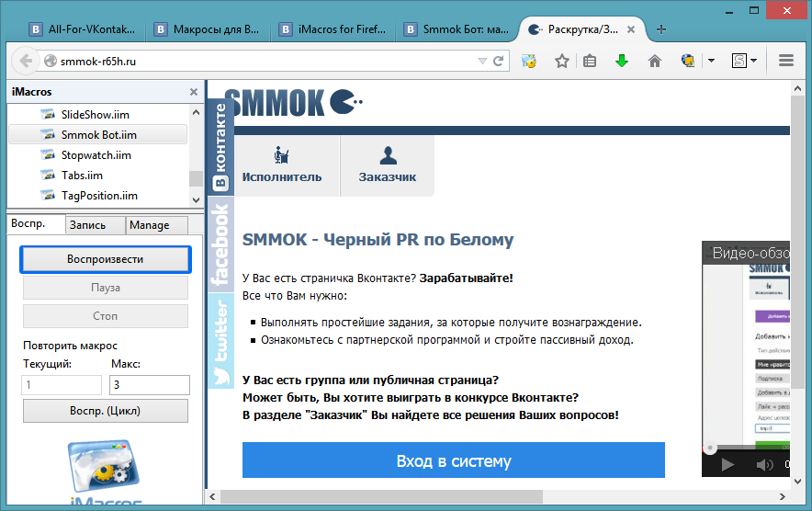Close the iMacros sidebar panel
This screenshot has height=511, width=812.
[x=194, y=92]
